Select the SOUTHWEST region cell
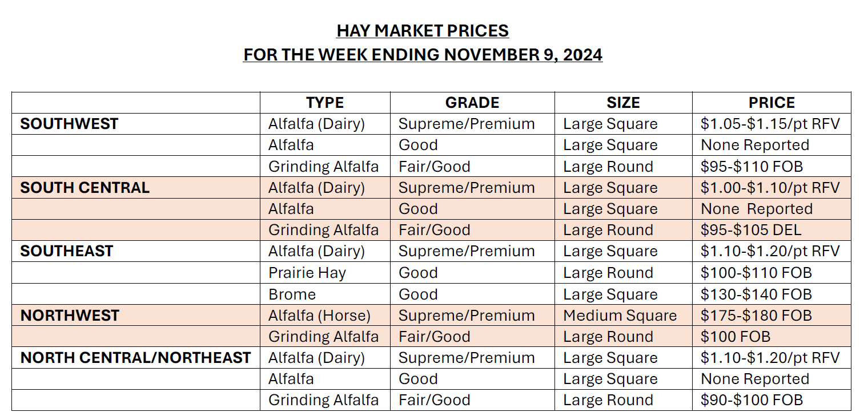This screenshot has height=416, width=868. click(x=69, y=124)
